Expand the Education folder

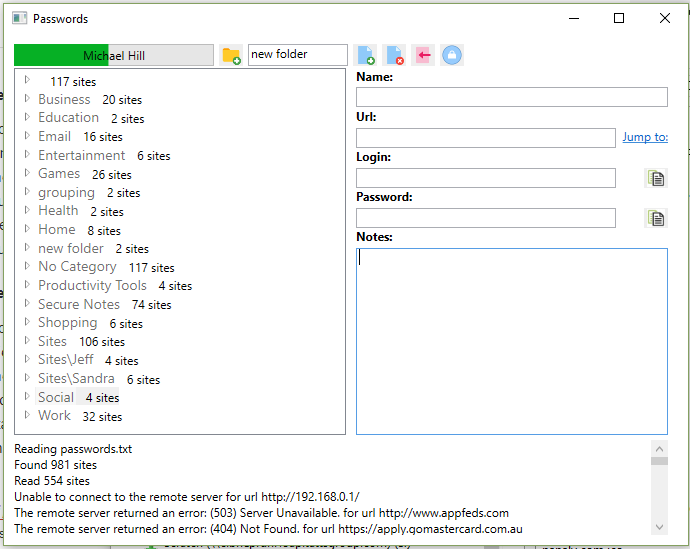27,117
